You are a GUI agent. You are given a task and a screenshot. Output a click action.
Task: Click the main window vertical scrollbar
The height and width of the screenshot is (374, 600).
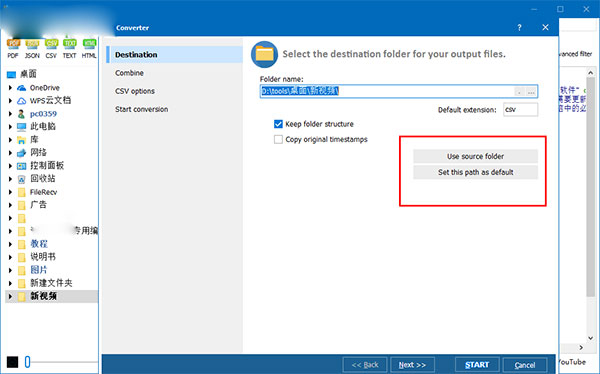coord(590,186)
